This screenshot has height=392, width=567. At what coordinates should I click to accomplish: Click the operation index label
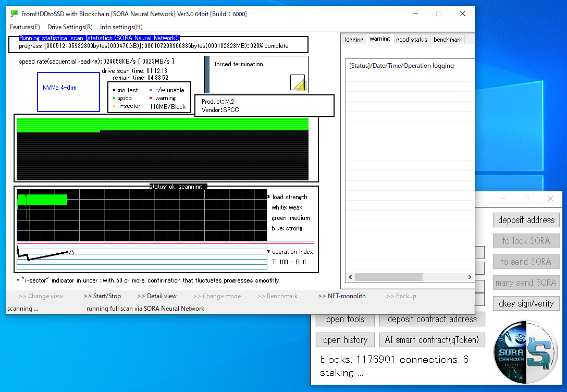(x=290, y=252)
